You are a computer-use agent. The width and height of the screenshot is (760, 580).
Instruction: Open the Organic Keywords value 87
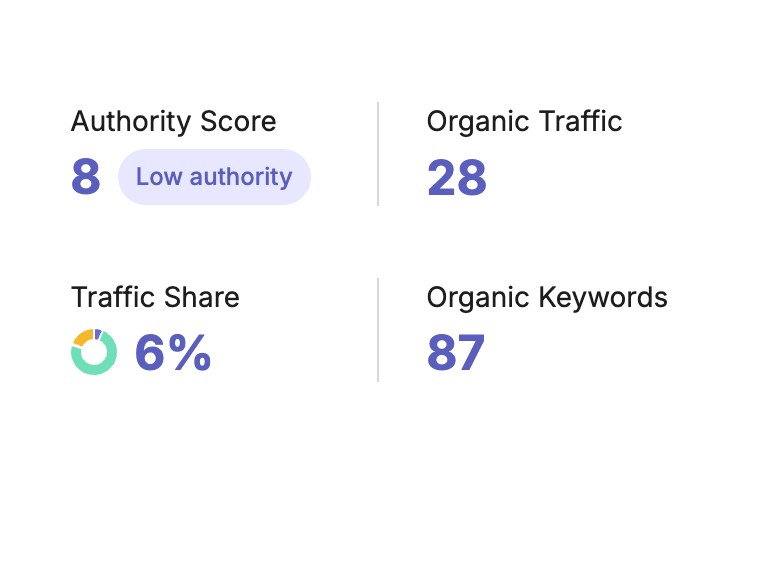coord(456,352)
